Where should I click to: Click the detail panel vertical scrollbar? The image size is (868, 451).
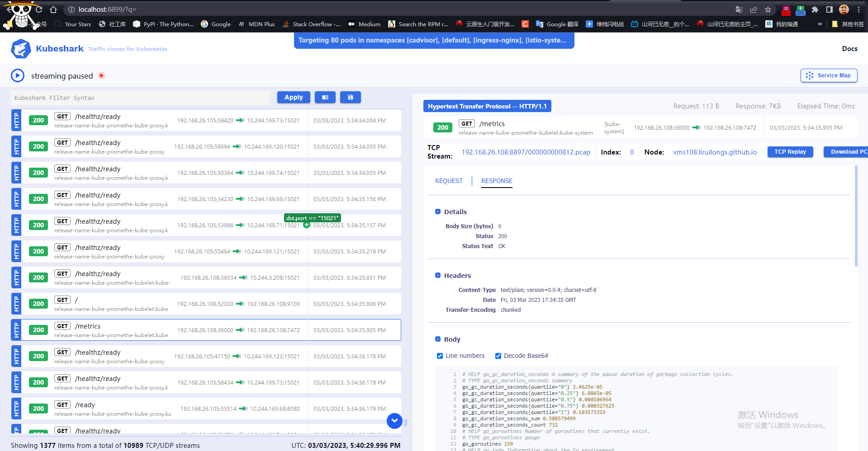tap(856, 216)
